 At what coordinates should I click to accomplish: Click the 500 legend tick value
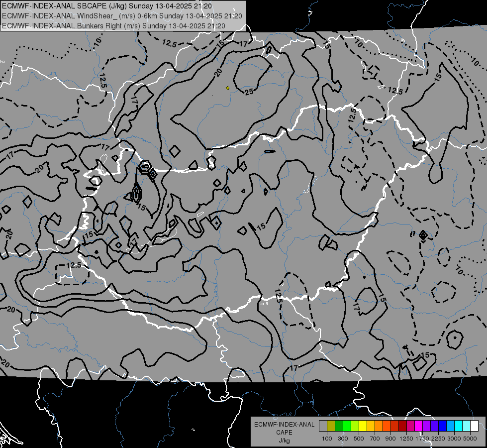(x=359, y=439)
